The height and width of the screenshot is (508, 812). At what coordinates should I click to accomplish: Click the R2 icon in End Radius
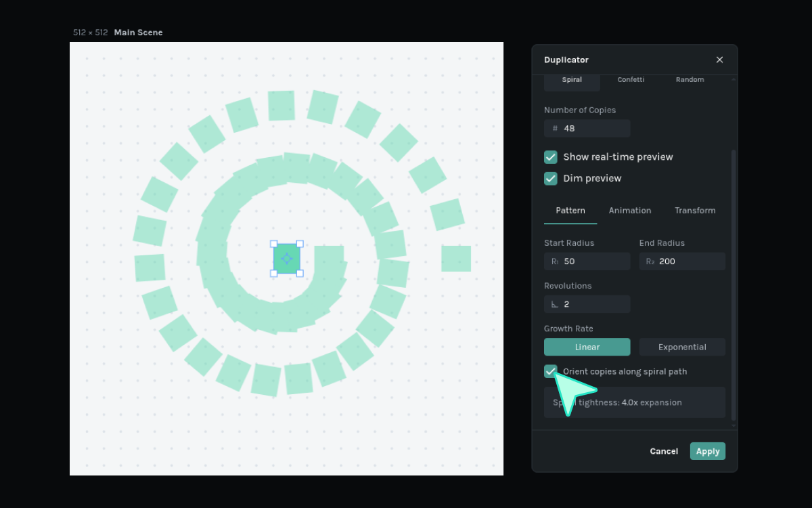click(650, 261)
